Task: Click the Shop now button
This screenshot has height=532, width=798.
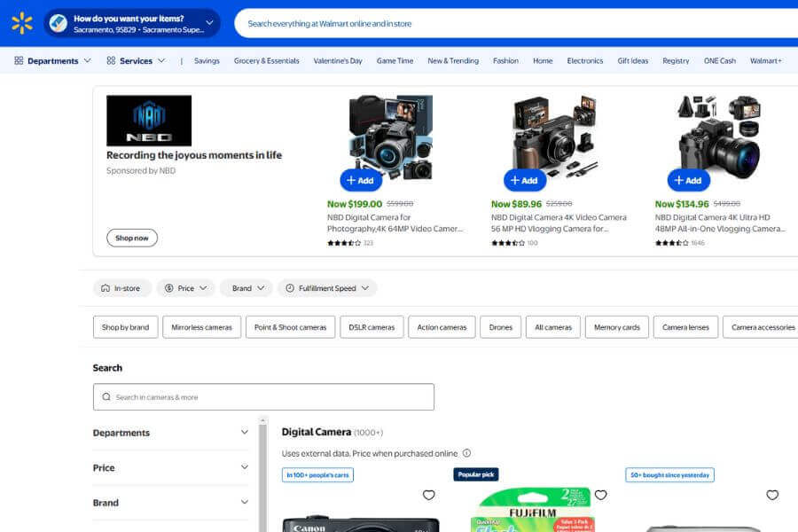Action: tap(132, 238)
